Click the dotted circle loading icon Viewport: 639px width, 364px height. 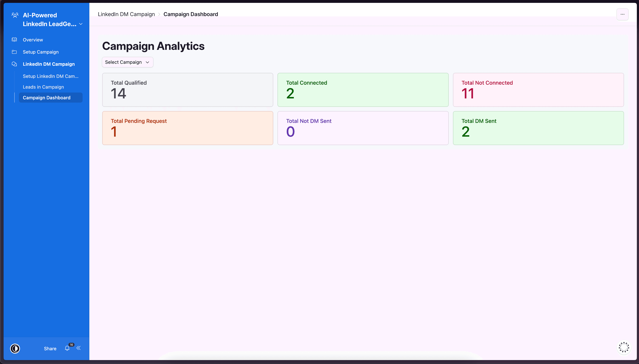pos(624,347)
